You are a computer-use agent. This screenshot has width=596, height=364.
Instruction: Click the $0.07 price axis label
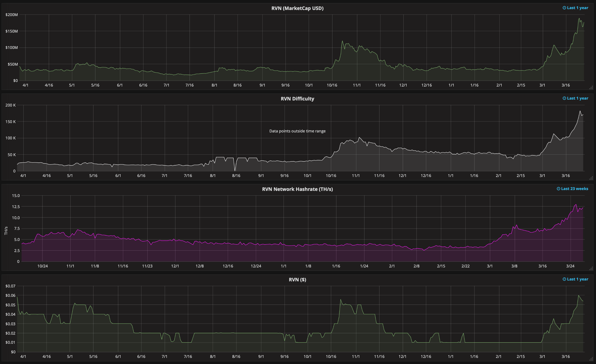click(x=10, y=286)
